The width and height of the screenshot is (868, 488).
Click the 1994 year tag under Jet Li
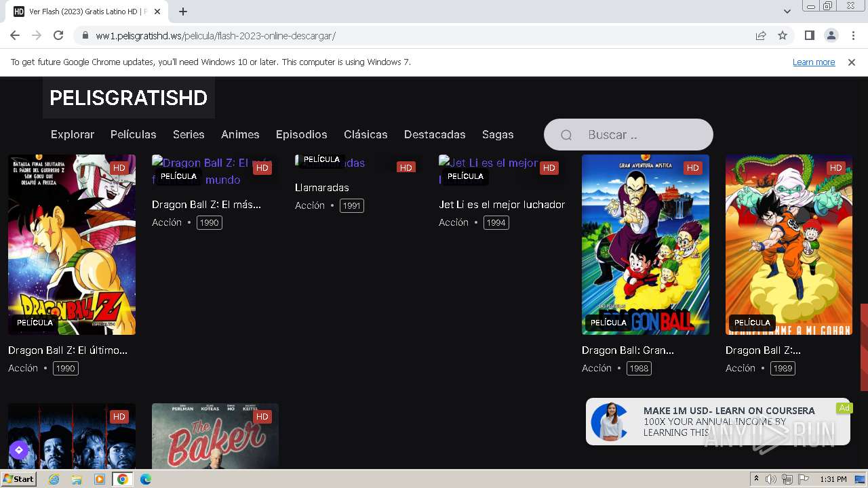point(496,222)
